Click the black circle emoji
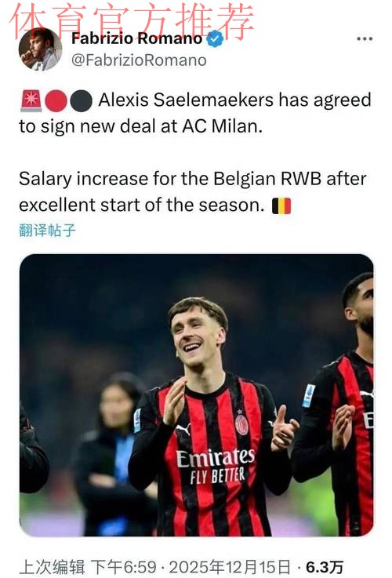 point(81,100)
